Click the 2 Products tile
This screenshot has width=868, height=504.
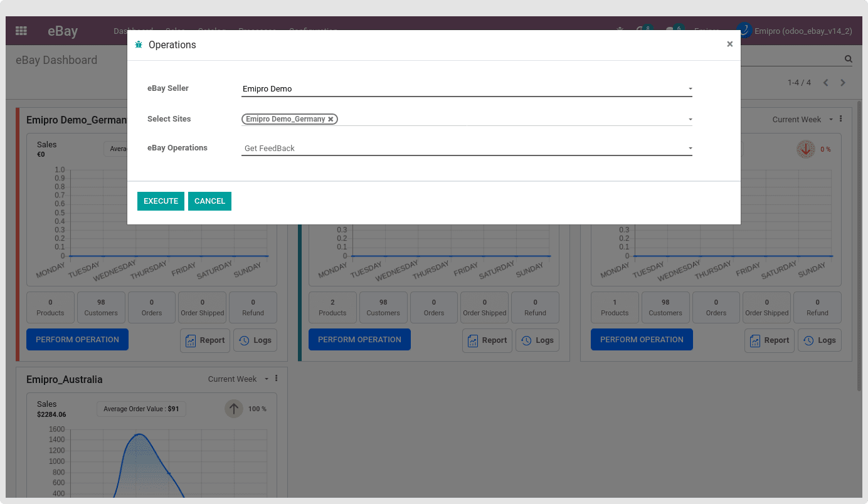click(x=332, y=307)
